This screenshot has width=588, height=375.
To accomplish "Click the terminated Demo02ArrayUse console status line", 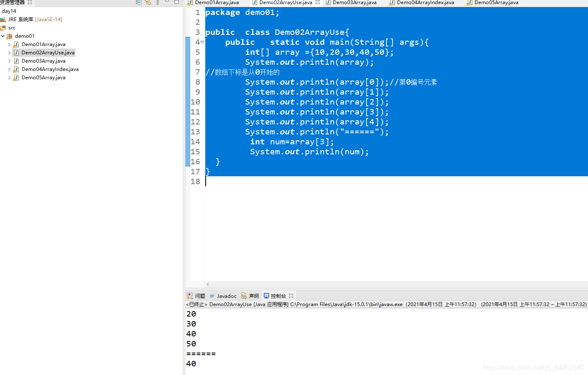I will (386, 304).
